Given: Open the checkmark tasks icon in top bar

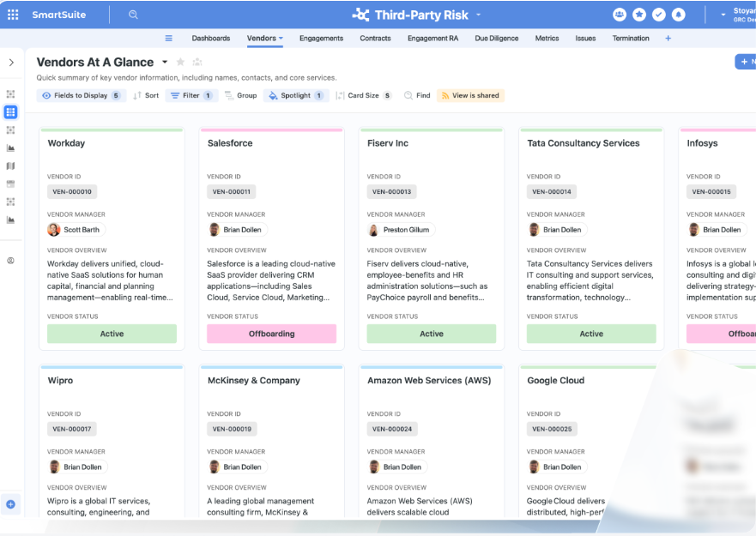Looking at the screenshot, I should point(659,15).
